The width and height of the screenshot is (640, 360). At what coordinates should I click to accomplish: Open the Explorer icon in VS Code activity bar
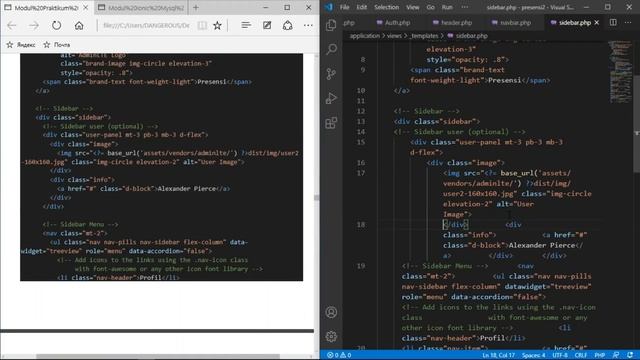[x=331, y=25]
